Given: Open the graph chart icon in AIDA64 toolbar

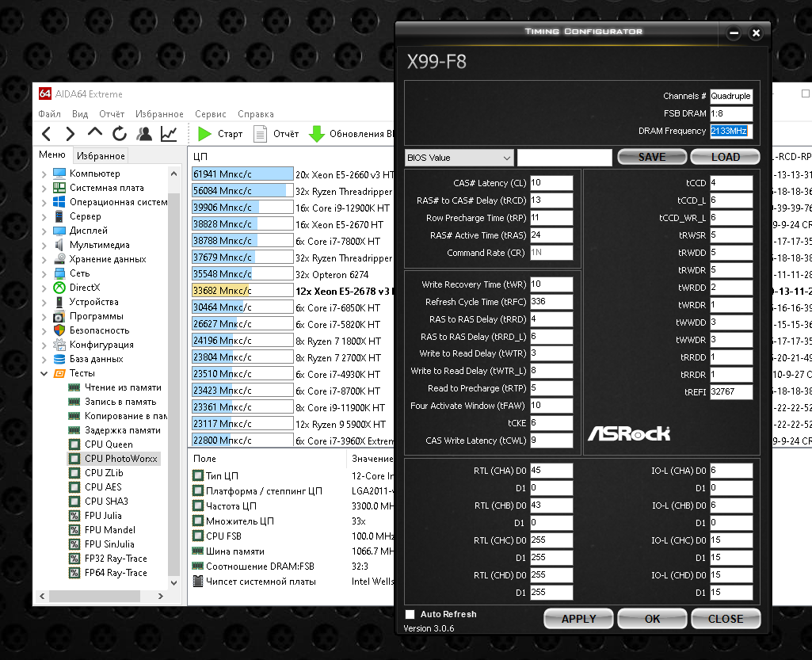Looking at the screenshot, I should point(169,134).
